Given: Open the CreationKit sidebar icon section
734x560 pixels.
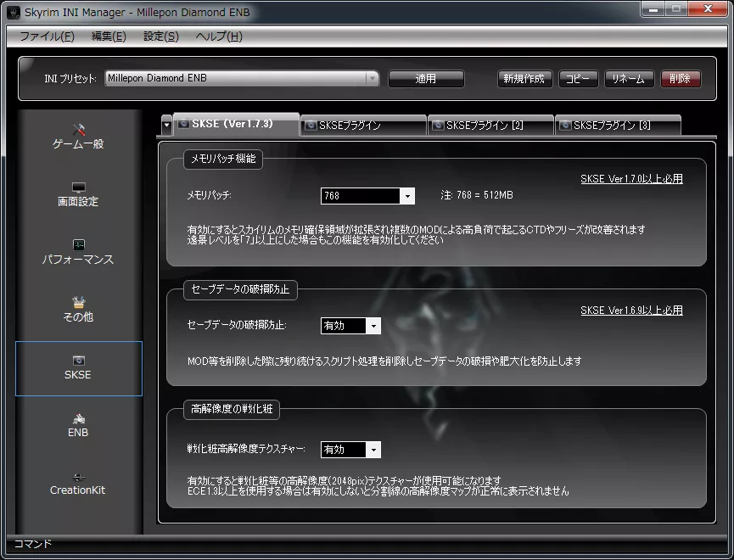Looking at the screenshot, I should [x=79, y=477].
